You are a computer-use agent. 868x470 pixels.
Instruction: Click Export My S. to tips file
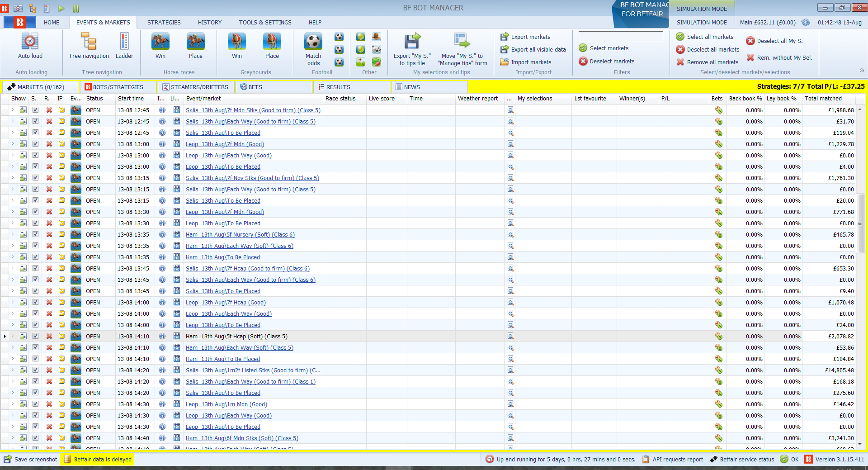point(412,49)
